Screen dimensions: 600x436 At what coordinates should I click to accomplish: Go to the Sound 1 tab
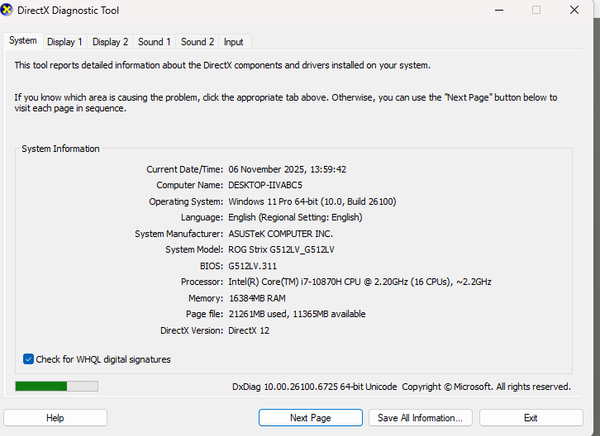pos(154,42)
